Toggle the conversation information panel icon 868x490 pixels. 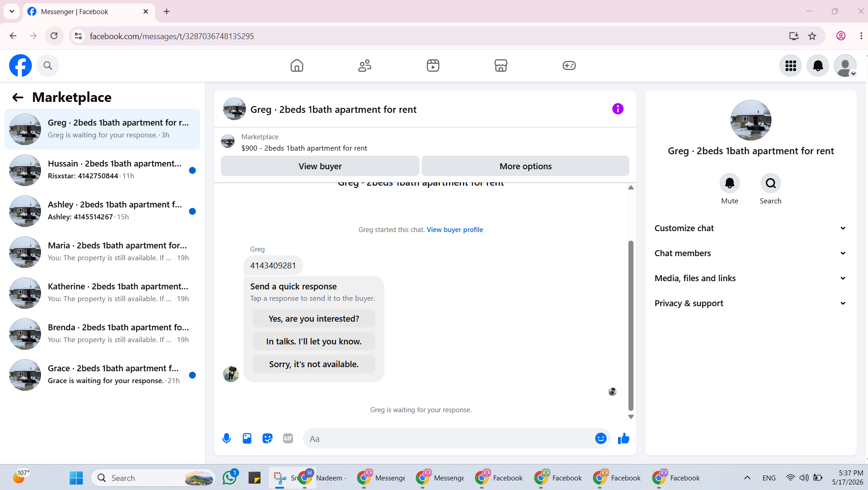click(x=618, y=109)
